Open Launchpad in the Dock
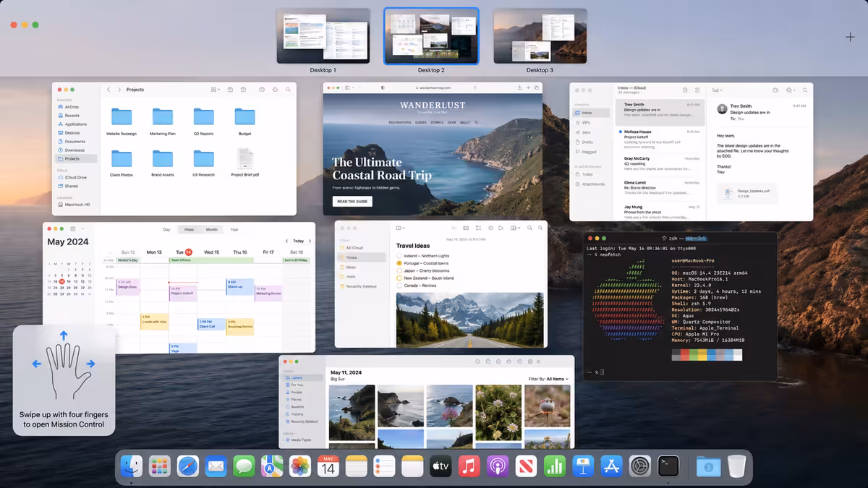Viewport: 868px width, 488px height. click(160, 466)
